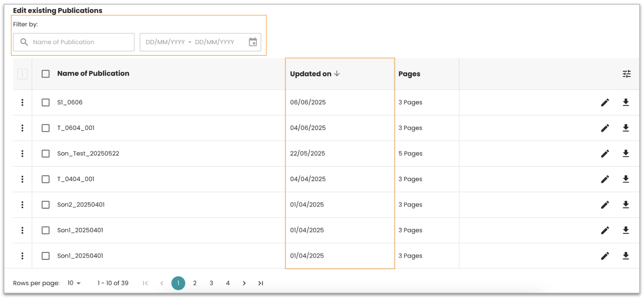644x299 pixels.
Task: Open three-dot menu for Son_Test_20250522 row
Action: click(x=22, y=154)
